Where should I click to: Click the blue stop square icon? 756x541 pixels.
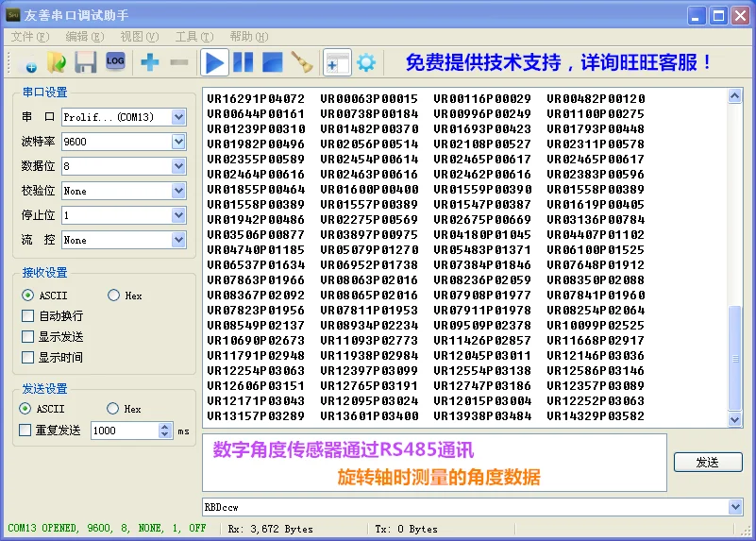click(x=273, y=63)
